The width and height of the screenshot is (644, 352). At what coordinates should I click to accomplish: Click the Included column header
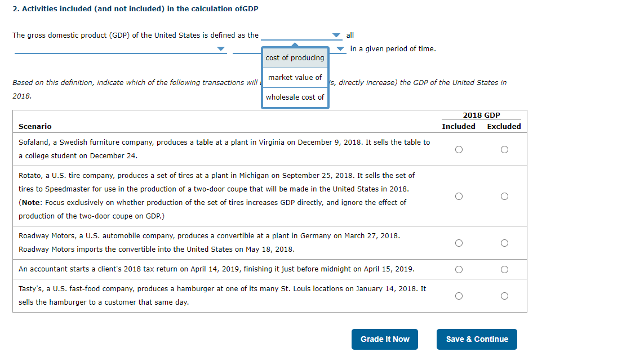tap(459, 126)
